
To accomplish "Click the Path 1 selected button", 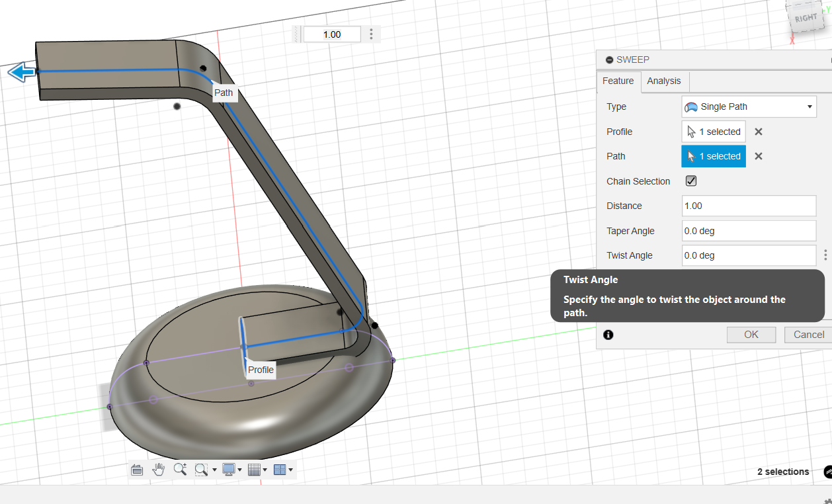I will [x=714, y=156].
